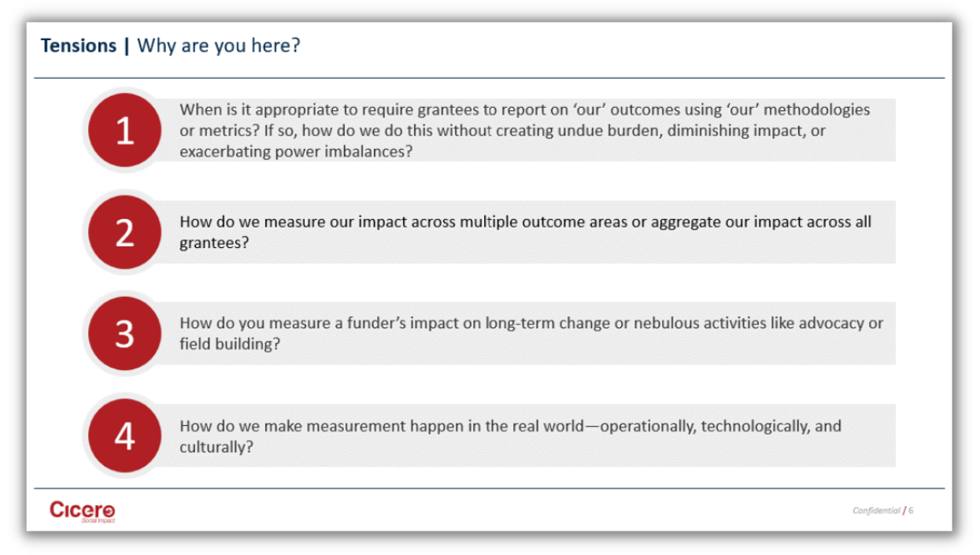Click the words 'field building?'
Screen dimensions: 980x555
(229, 344)
